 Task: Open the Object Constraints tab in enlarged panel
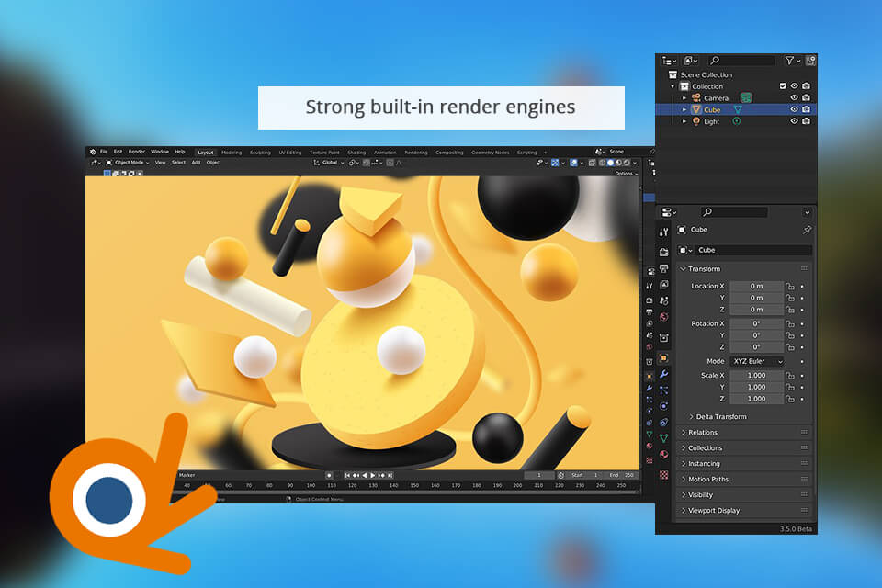click(663, 422)
